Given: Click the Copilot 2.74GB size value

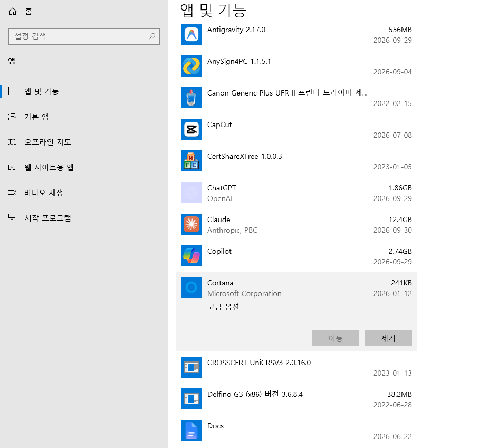Looking at the screenshot, I should [x=400, y=252].
